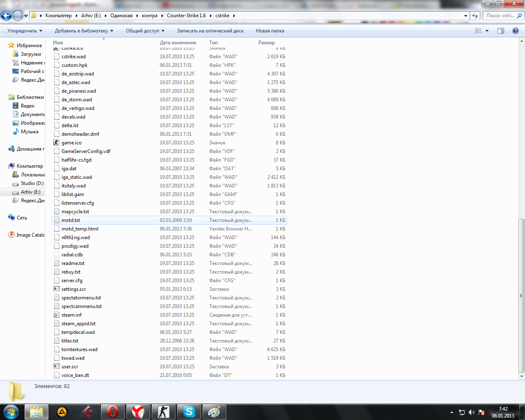Open Windows Explorer from the taskbar
Image resolution: width=525 pixels, height=420 pixels.
(x=37, y=412)
